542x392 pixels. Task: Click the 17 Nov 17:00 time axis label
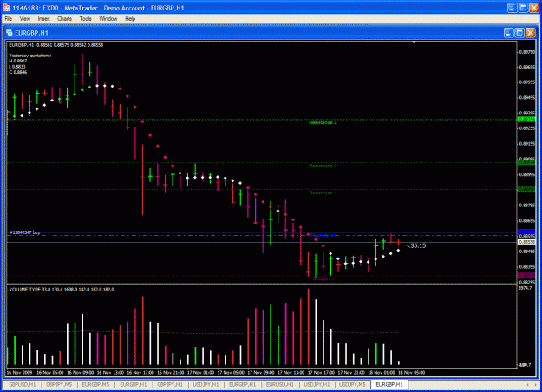click(321, 373)
